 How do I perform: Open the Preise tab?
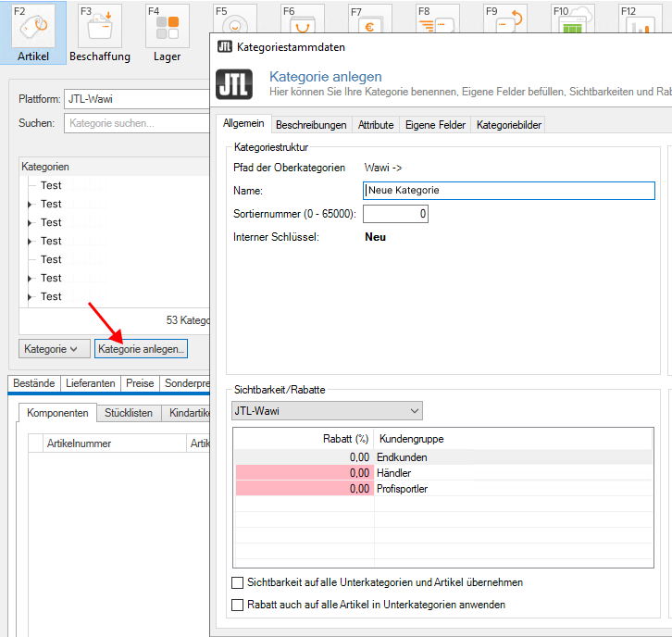pyautogui.click(x=140, y=383)
